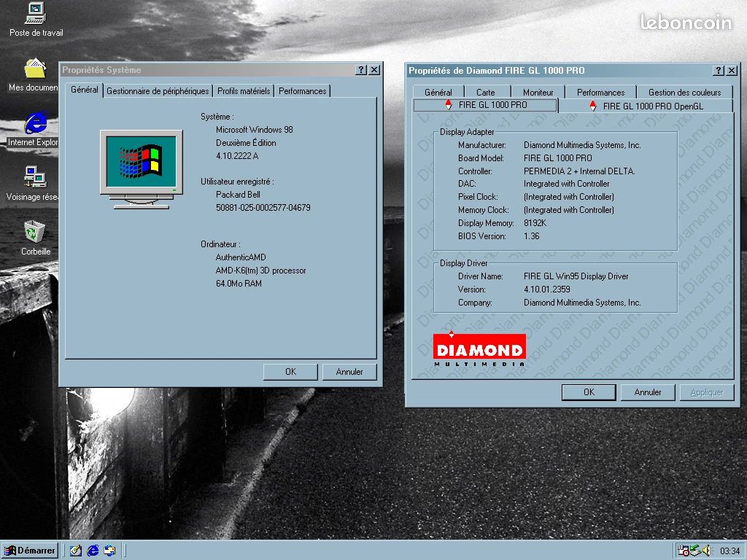Click OK in the Propriétés Système window
The height and width of the screenshot is (560, 747).
tap(290, 371)
